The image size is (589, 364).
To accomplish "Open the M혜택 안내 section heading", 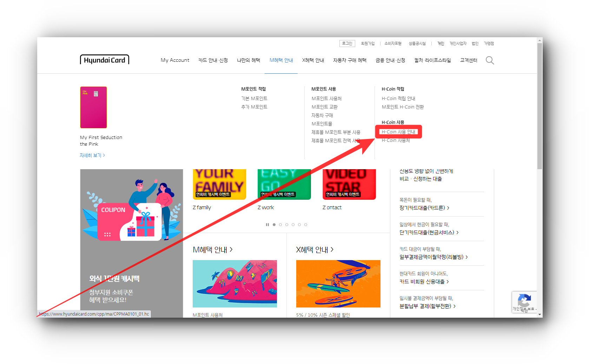I will pyautogui.click(x=213, y=250).
